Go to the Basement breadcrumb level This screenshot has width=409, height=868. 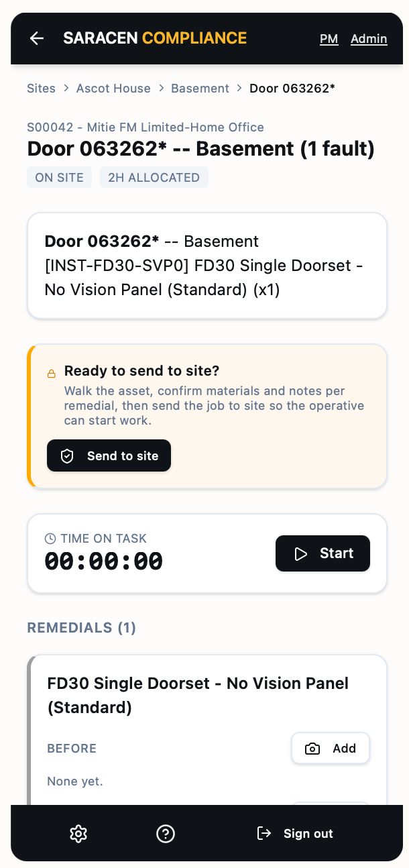coord(200,88)
